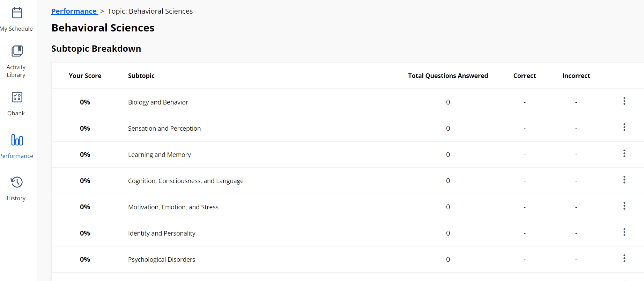Open options menu for Learning and Memory

(x=624, y=154)
